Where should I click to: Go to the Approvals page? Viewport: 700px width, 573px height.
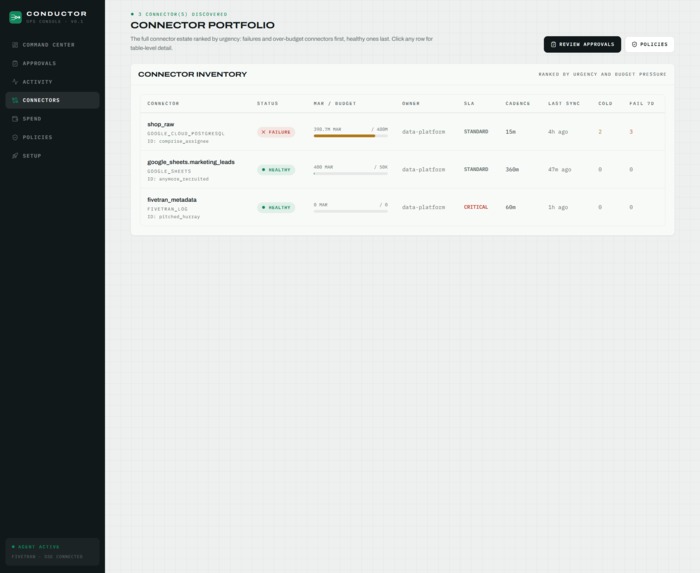(x=52, y=63)
